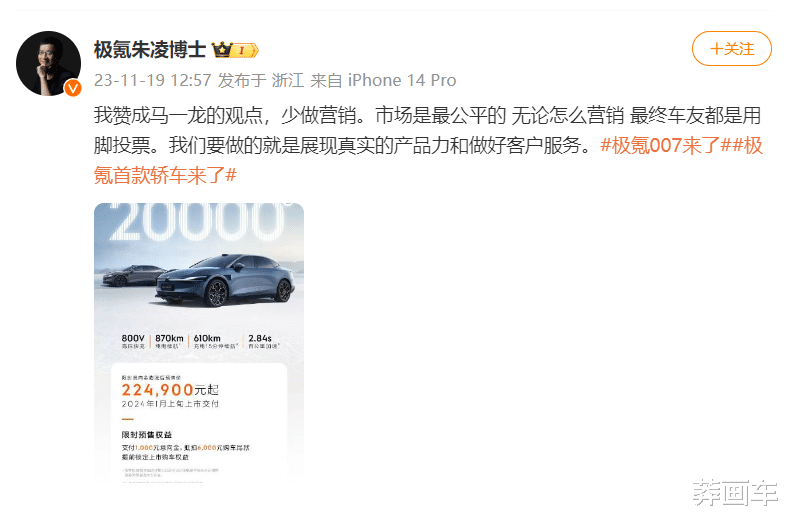793x525 pixels.
Task: Open the hashtag #极氪007来了#
Action: coord(666,146)
